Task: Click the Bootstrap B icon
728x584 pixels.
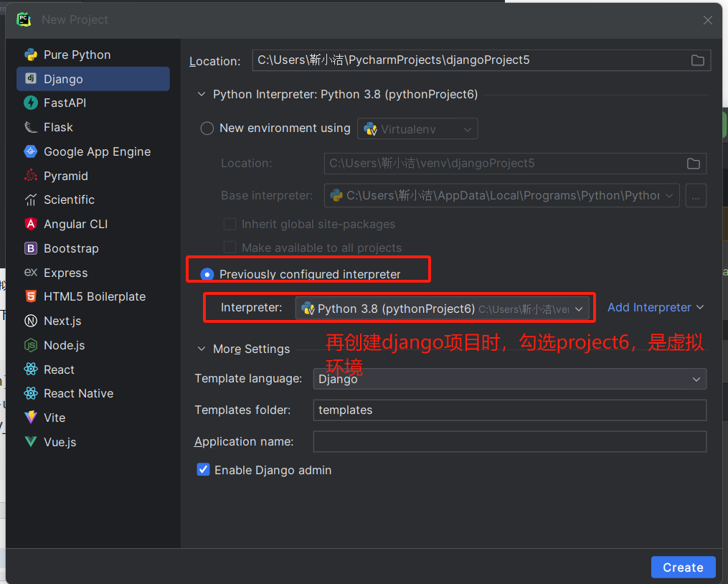Action: tap(31, 248)
